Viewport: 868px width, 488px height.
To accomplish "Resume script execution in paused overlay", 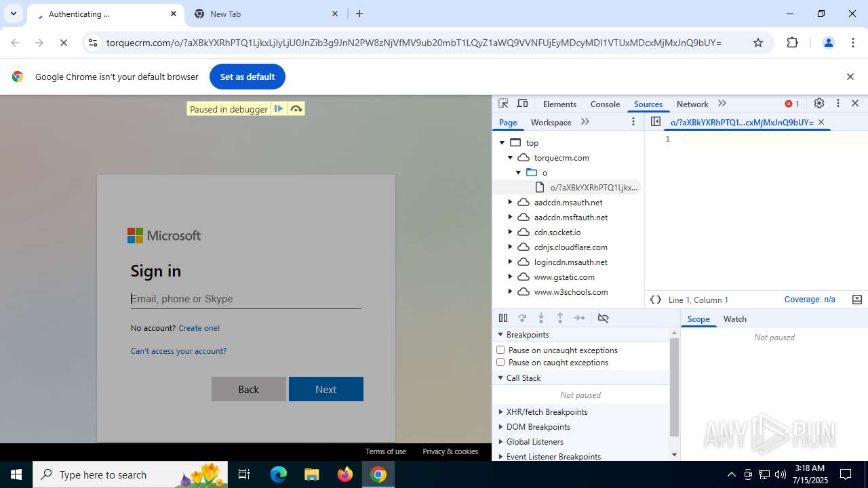I will tap(279, 109).
